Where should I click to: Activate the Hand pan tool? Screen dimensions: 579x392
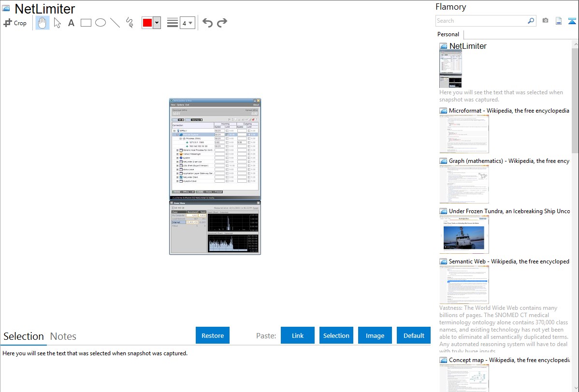[x=42, y=23]
